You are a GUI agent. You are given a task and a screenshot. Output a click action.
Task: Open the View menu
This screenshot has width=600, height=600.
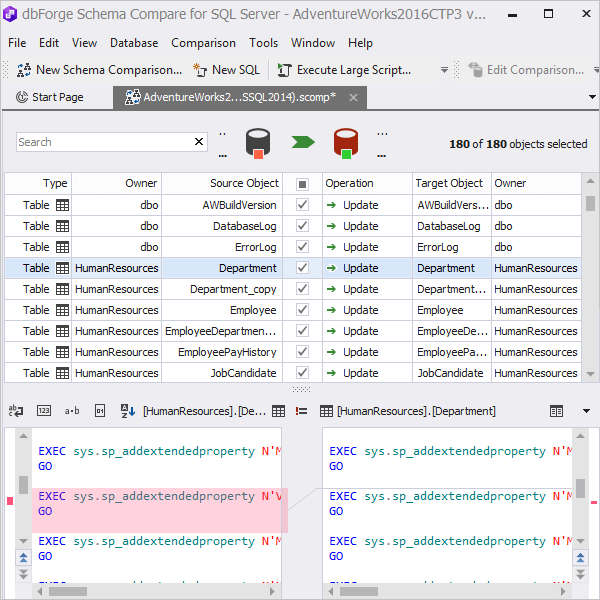pos(85,43)
